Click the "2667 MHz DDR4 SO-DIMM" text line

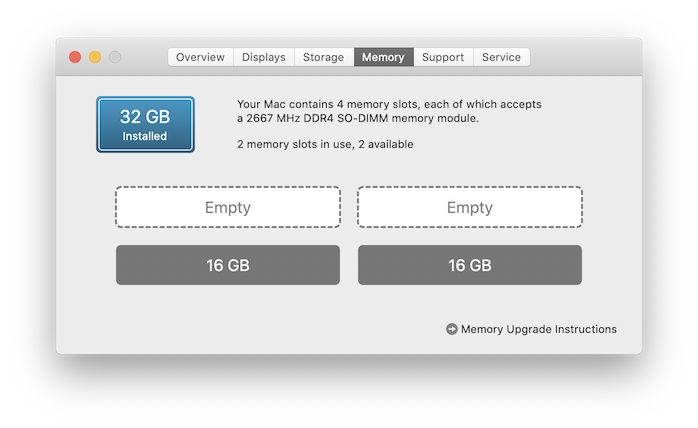(358, 118)
